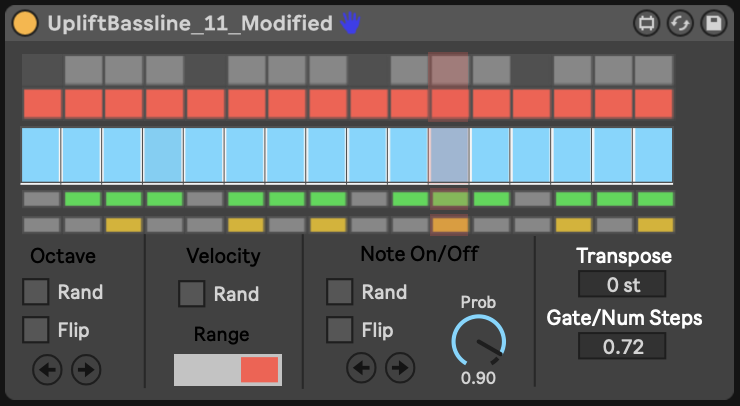Enable the Octave Flip checkbox
The height and width of the screenshot is (406, 740).
[x=37, y=329]
